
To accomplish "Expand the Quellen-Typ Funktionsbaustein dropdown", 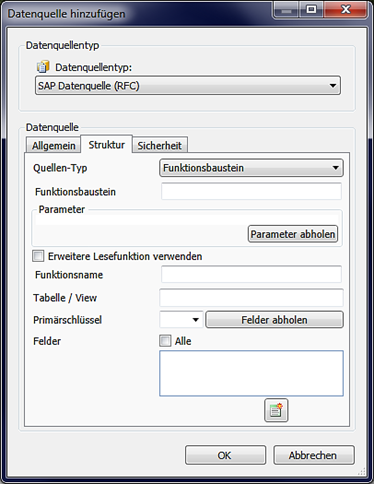I will click(251, 168).
